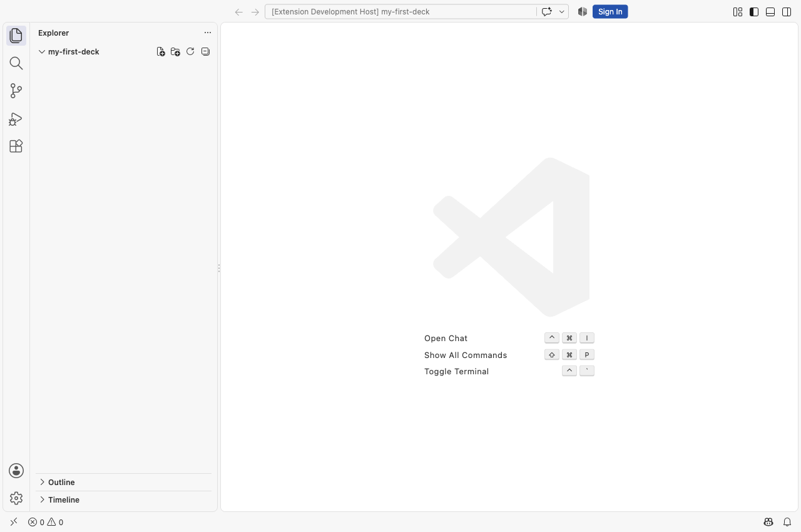Screen dimensions: 801x532
Task: Open the chat icon in the title bar
Action: pos(546,12)
